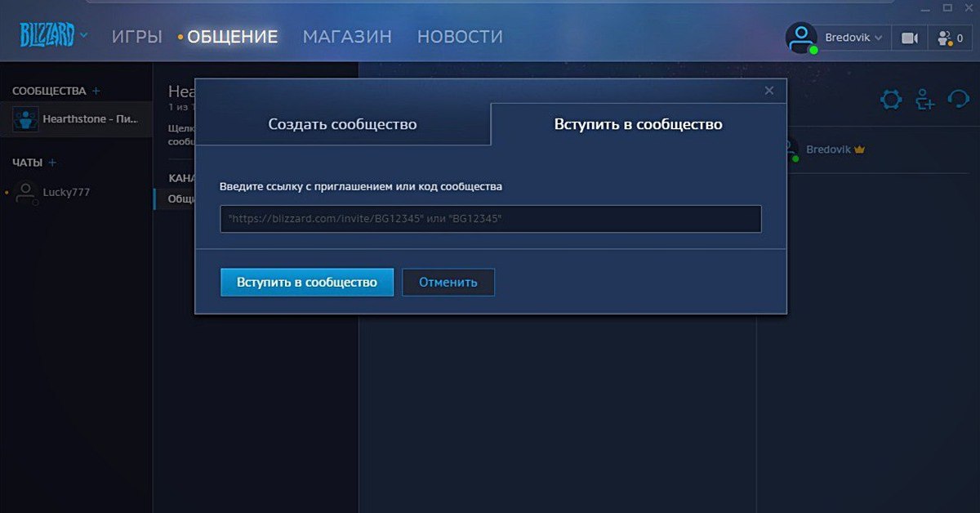Select the Вступить в сообщество tab
980x513 pixels.
point(638,124)
